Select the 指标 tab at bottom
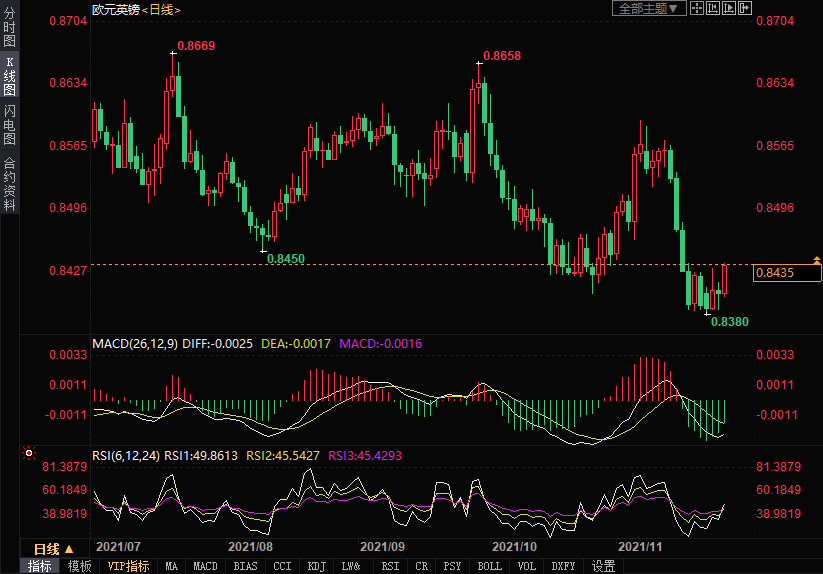Image resolution: width=823 pixels, height=574 pixels. pyautogui.click(x=40, y=566)
